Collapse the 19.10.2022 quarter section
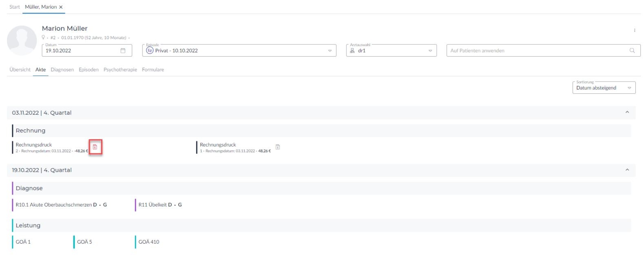Image resolution: width=644 pixels, height=262 pixels. [x=627, y=170]
